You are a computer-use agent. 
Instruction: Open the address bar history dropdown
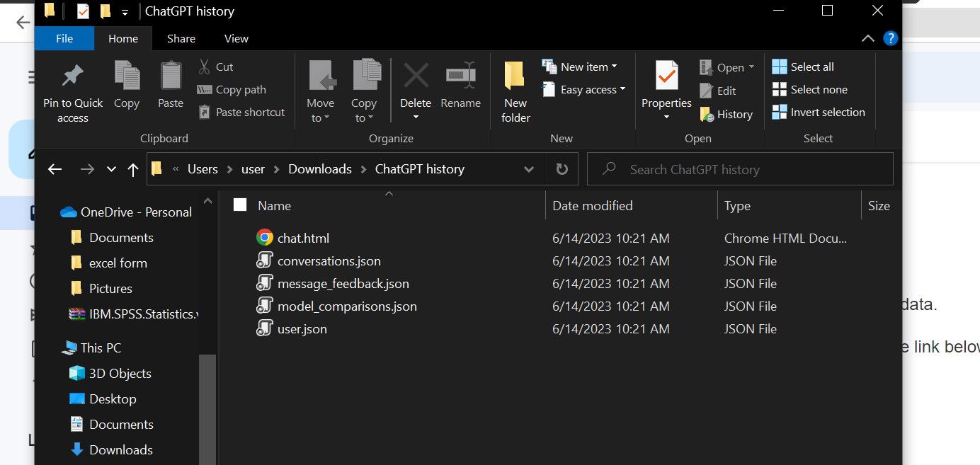click(x=529, y=169)
